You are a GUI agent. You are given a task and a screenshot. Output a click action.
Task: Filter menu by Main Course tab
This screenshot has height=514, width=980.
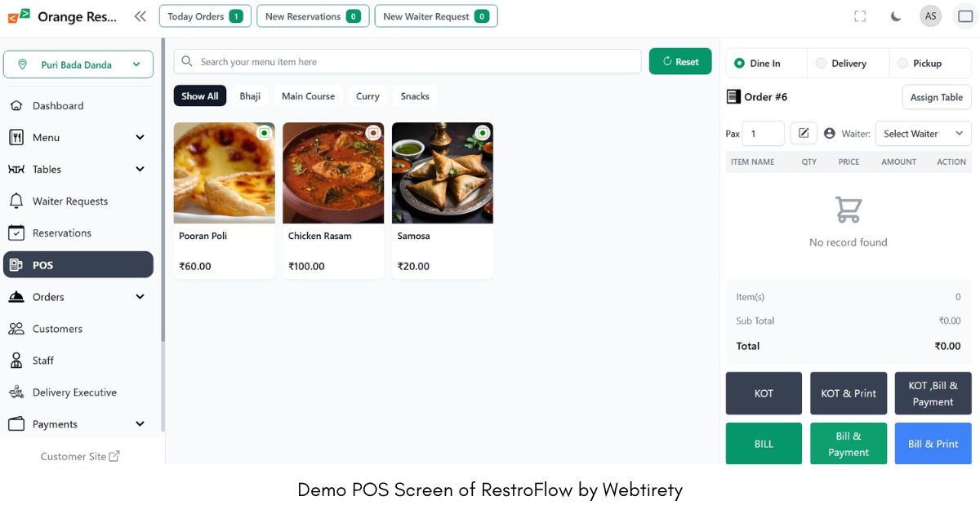click(x=308, y=96)
